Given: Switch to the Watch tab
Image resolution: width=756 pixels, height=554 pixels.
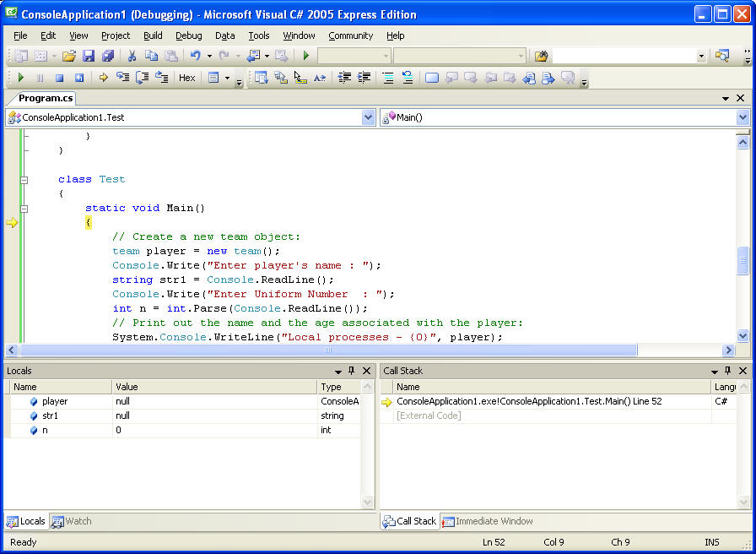Looking at the screenshot, I should click(72, 521).
